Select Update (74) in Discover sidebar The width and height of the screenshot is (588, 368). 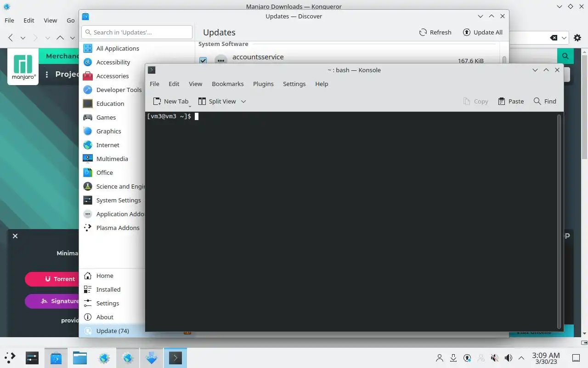pos(113,331)
